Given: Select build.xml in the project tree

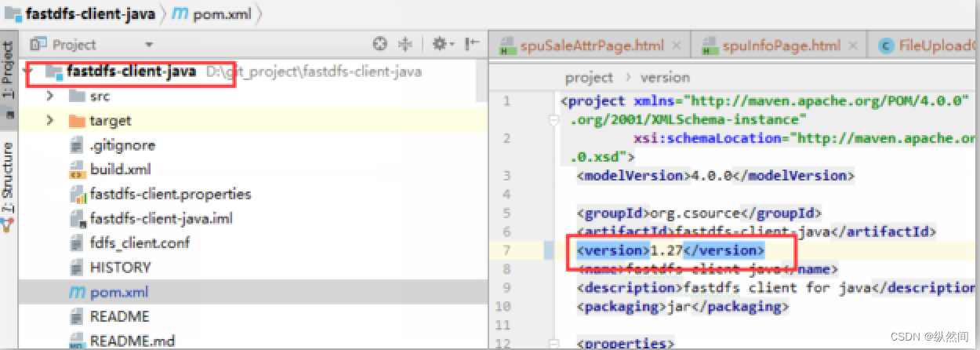Looking at the screenshot, I should pos(120,169).
